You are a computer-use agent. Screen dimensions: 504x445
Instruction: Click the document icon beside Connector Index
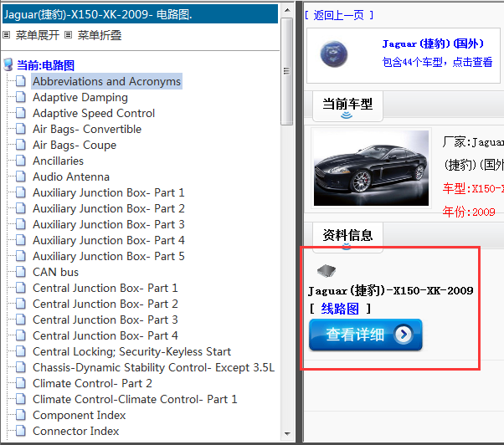pos(21,431)
